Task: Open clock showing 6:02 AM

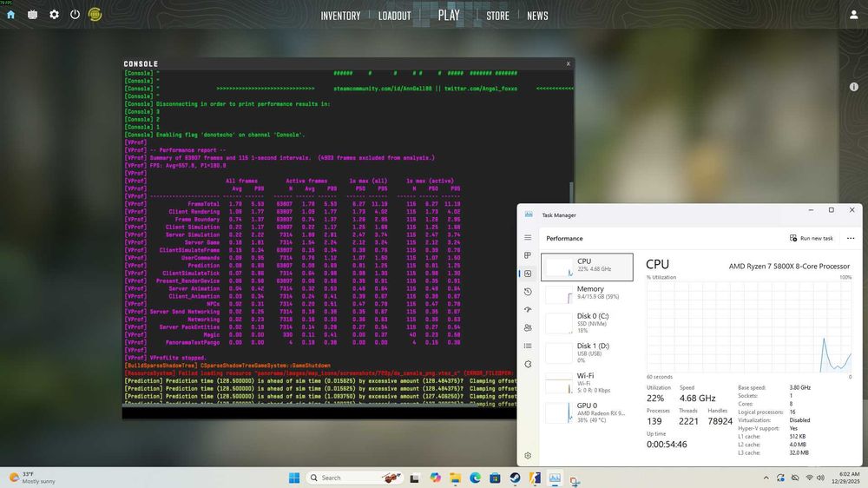Action: coord(845,478)
